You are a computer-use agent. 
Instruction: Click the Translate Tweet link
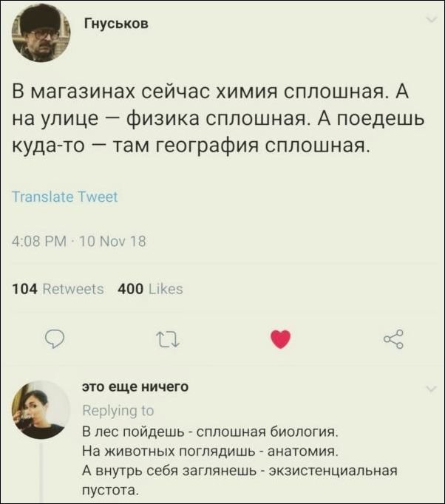point(64,197)
